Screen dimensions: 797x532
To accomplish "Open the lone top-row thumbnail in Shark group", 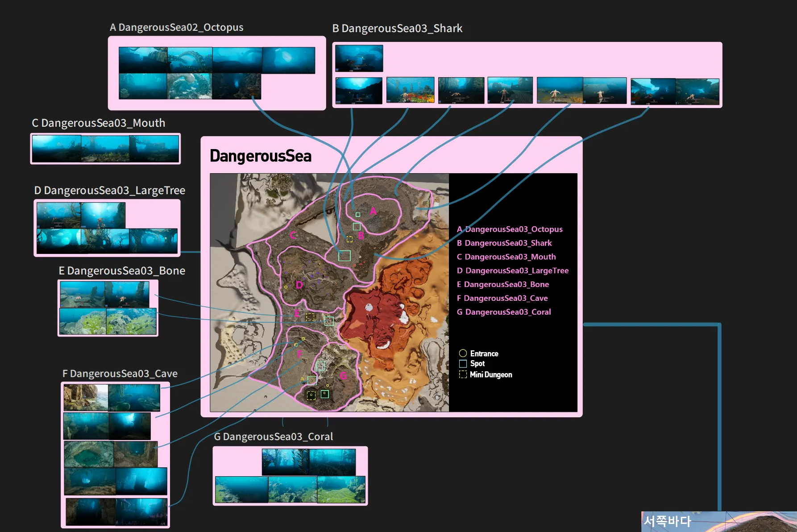I will coord(359,58).
